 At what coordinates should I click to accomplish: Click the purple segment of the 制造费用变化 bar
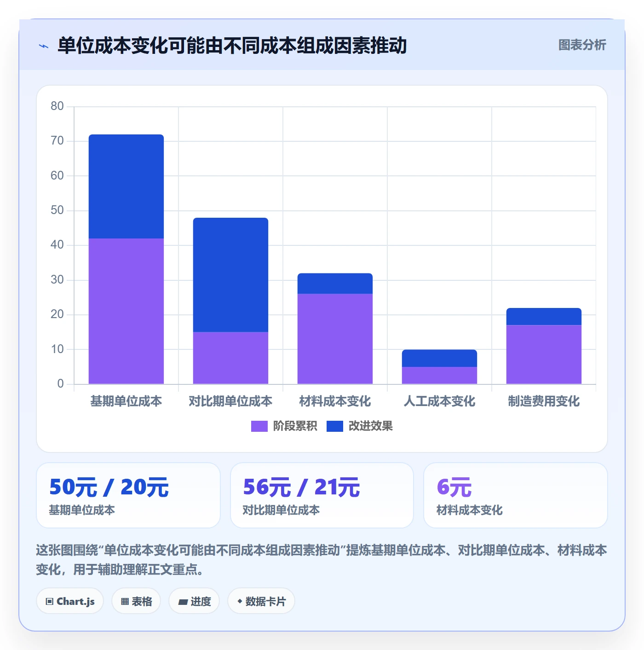tap(544, 354)
